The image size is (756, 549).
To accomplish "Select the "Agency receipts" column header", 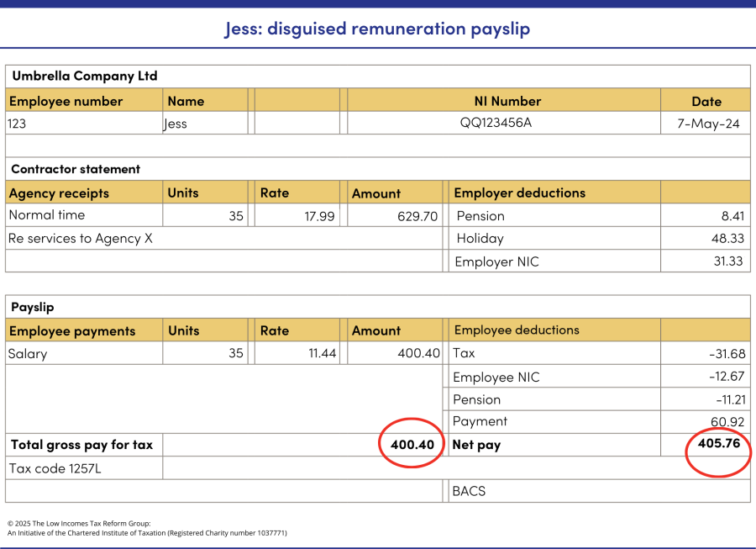I will pyautogui.click(x=59, y=193).
